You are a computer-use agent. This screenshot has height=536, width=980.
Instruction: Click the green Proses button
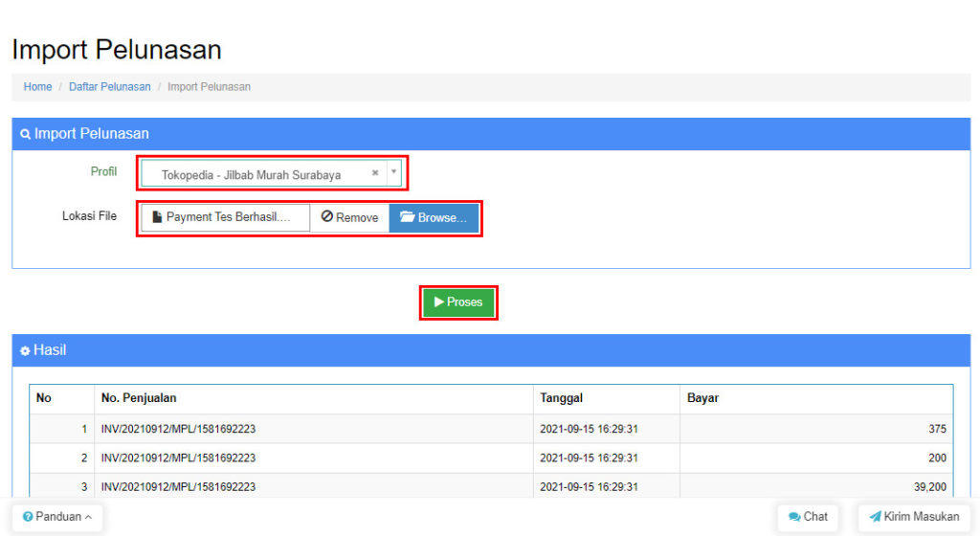458,302
